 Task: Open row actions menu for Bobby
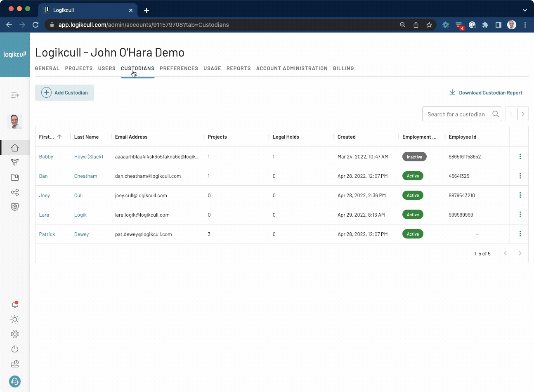click(520, 156)
